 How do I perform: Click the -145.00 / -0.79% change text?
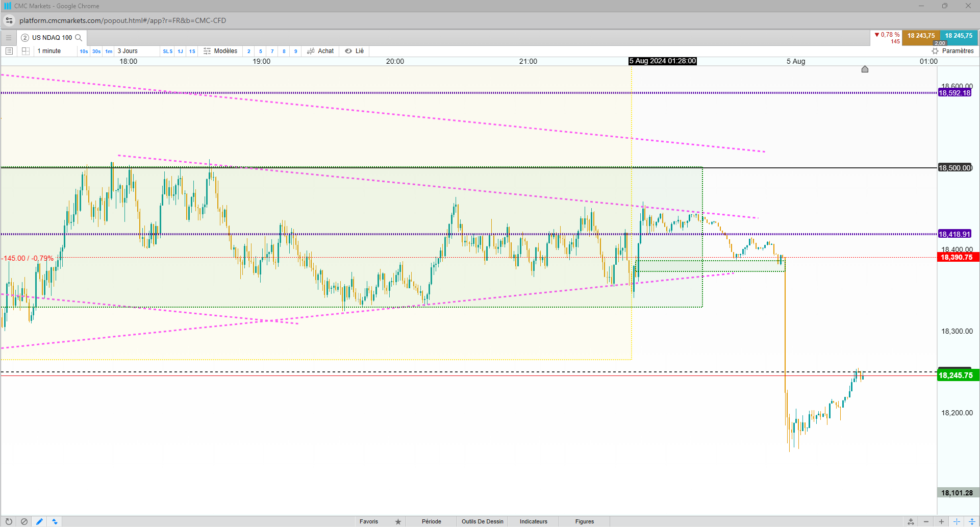28,258
